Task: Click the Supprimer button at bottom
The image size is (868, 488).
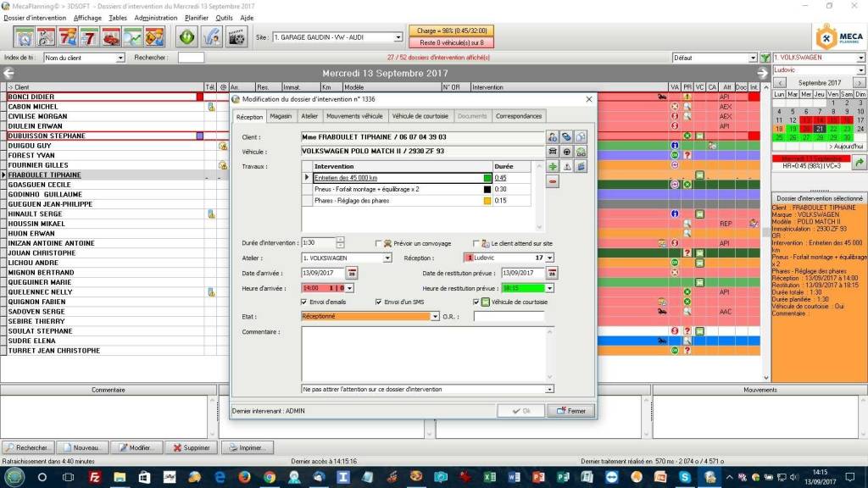Action: click(191, 447)
